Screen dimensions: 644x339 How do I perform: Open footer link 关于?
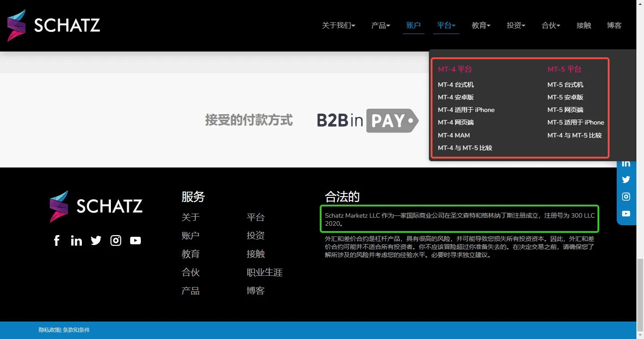click(x=191, y=217)
